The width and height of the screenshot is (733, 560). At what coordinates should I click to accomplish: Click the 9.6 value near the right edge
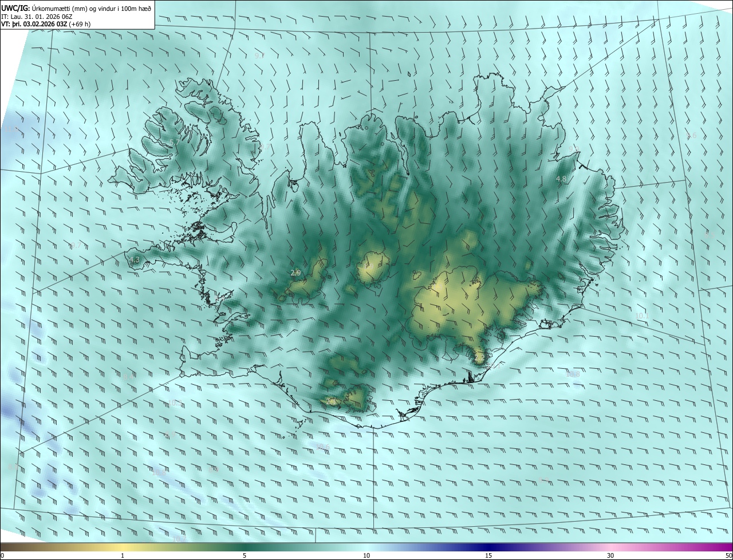tap(691, 136)
